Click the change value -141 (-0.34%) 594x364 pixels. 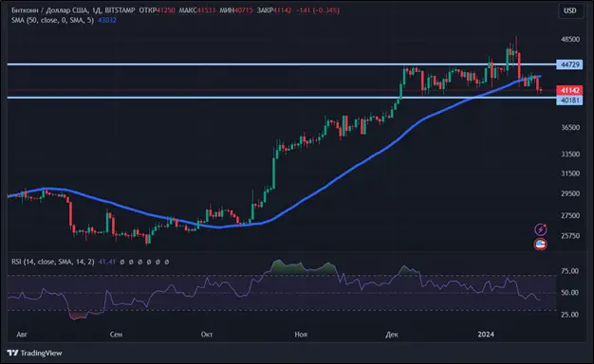318,10
